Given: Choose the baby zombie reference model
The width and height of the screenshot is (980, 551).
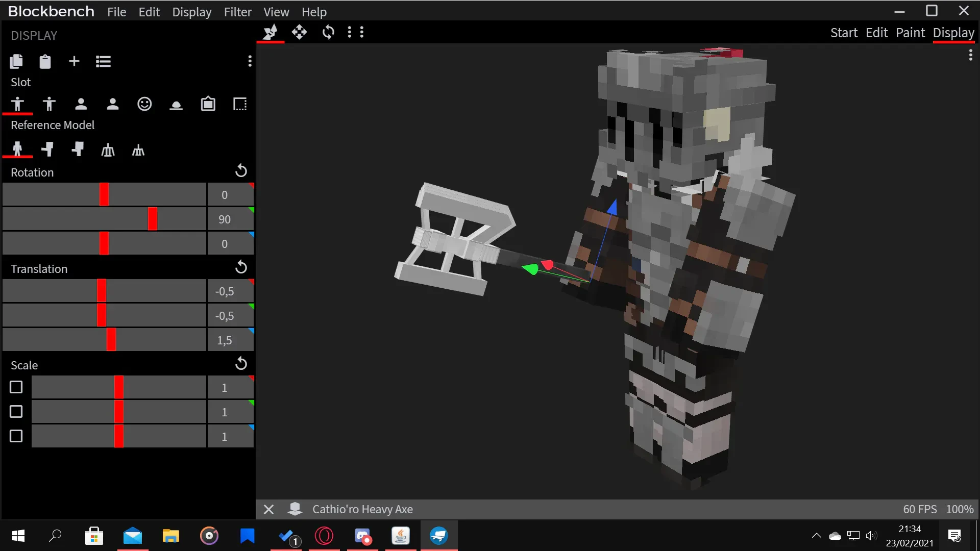Looking at the screenshot, I should (x=78, y=149).
